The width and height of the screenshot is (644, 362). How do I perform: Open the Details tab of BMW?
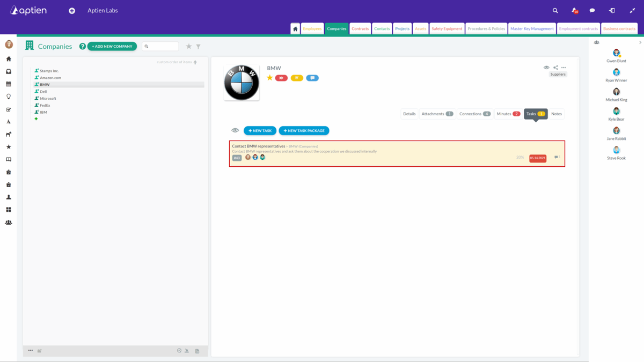click(409, 114)
